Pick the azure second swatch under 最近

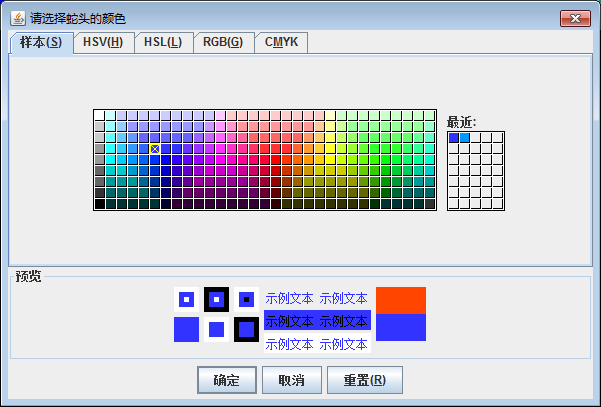pos(465,138)
